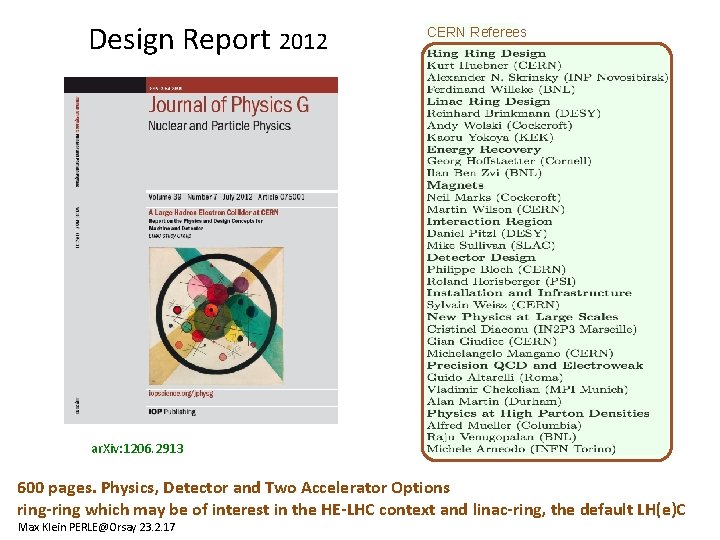Select 'Raju Venugopalan (BNL)' line
Viewport: 720px width, 540px height.
click(x=501, y=437)
